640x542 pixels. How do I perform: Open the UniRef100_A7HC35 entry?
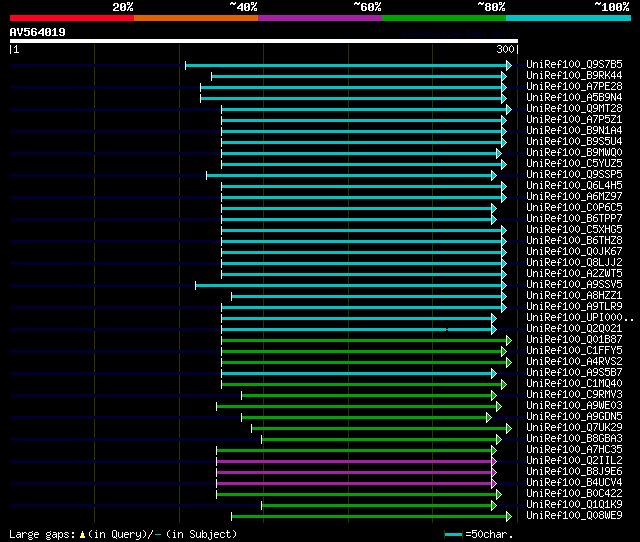pyautogui.click(x=574, y=450)
